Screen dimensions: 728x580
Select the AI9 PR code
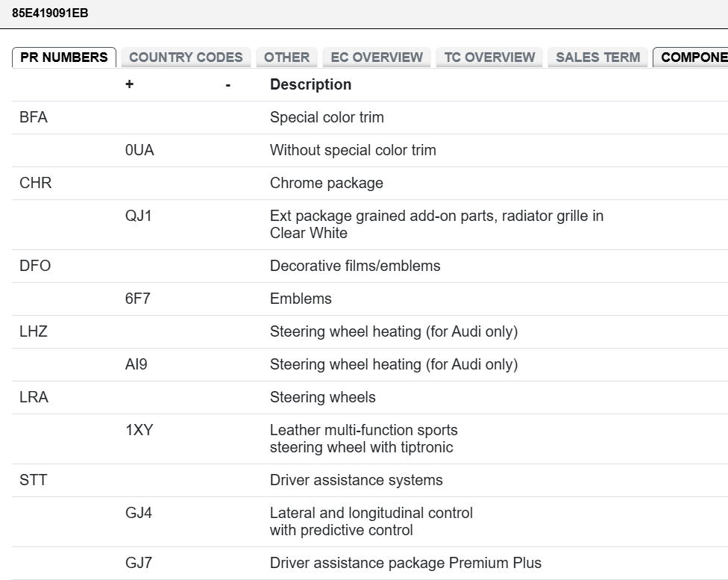click(136, 364)
